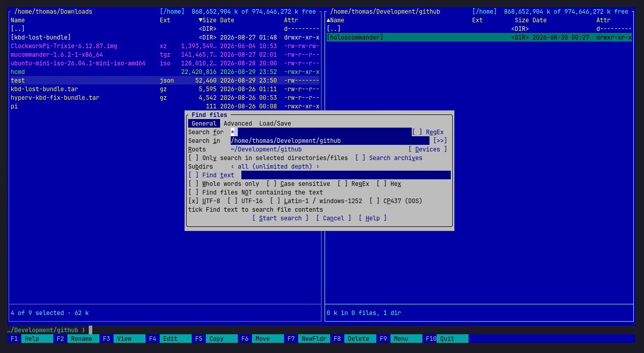Focus the Search for input field
The height and width of the screenshot is (353, 644).
321,132
